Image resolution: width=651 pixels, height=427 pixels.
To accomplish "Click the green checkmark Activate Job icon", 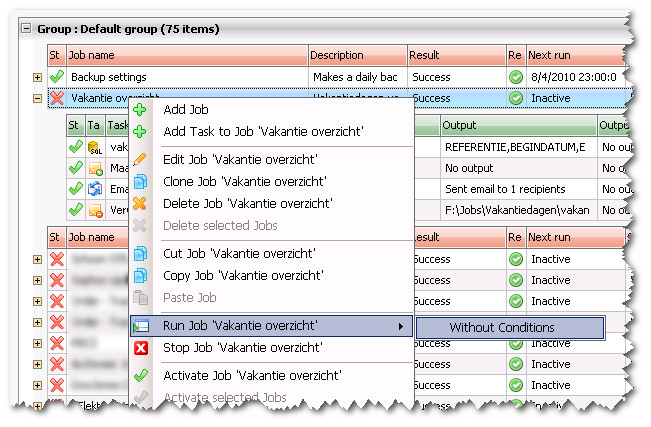I will pyautogui.click(x=141, y=376).
